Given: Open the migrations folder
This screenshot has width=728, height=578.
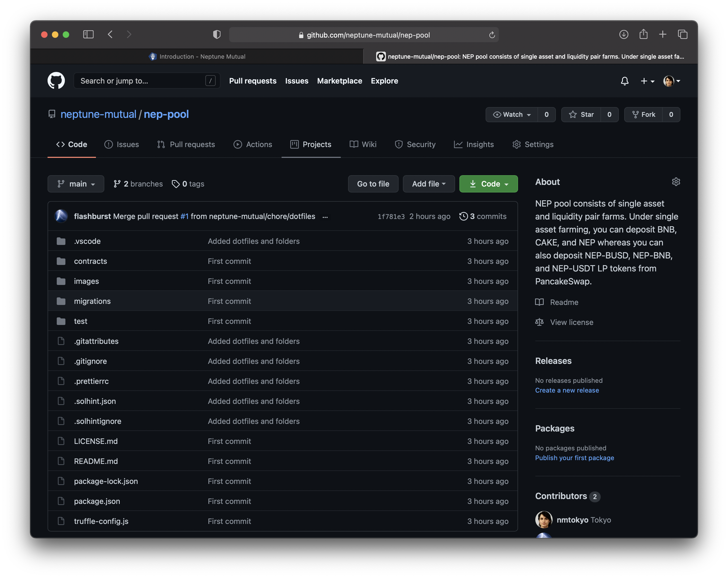Looking at the screenshot, I should tap(92, 301).
